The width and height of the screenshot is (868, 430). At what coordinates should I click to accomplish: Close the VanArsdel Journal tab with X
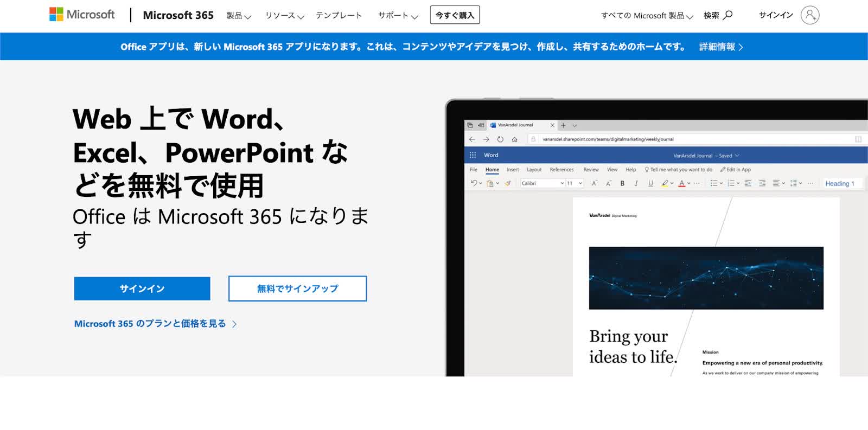click(x=552, y=125)
